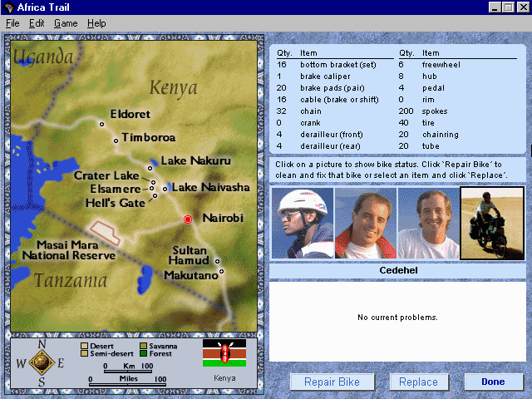Open the Edit menu

click(37, 23)
